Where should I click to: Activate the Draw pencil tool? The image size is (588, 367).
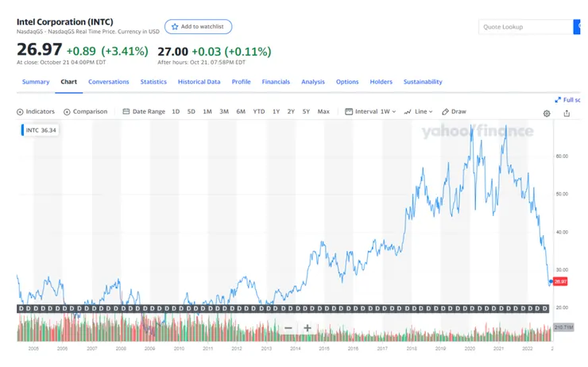click(446, 112)
